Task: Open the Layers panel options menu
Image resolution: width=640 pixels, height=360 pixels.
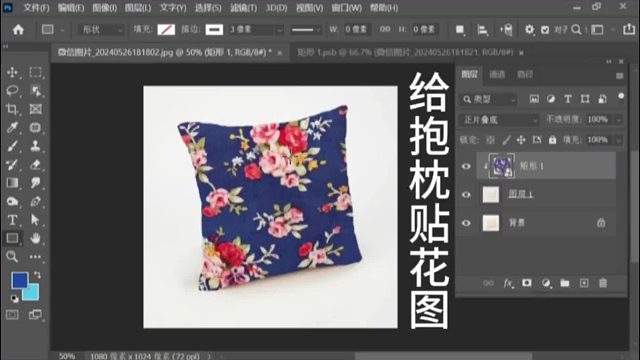Action: [x=620, y=76]
